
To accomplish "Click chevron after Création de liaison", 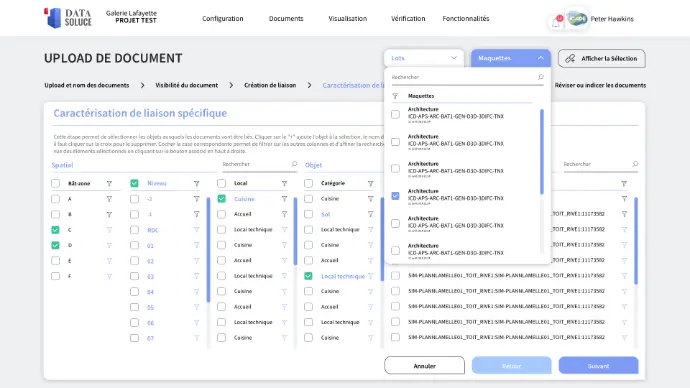I will (309, 85).
